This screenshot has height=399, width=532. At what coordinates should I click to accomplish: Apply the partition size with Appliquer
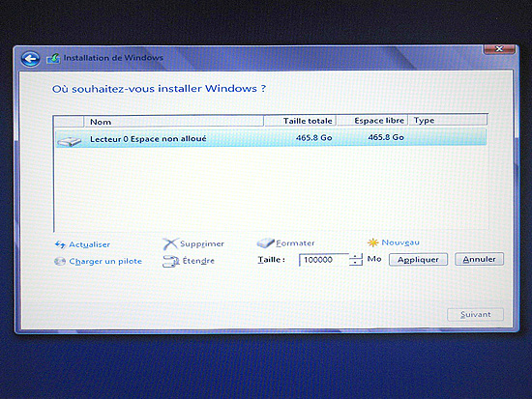tap(418, 260)
